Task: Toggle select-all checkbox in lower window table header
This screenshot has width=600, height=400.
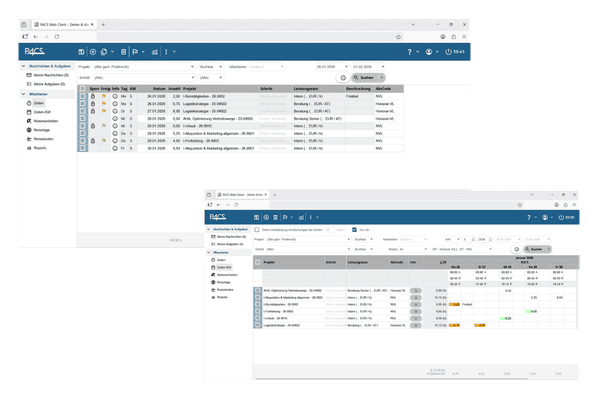Action: pos(258,262)
